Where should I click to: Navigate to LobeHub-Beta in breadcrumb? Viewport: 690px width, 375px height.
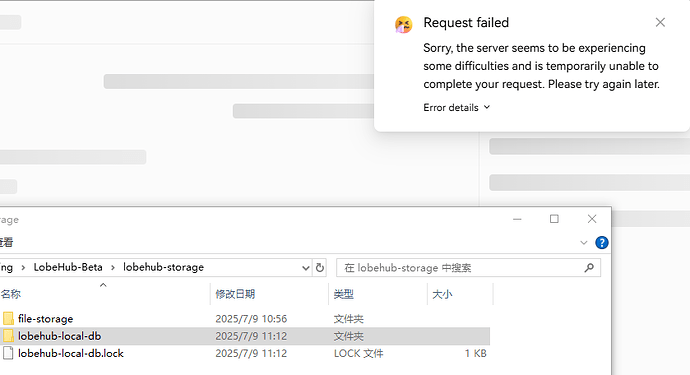68,267
